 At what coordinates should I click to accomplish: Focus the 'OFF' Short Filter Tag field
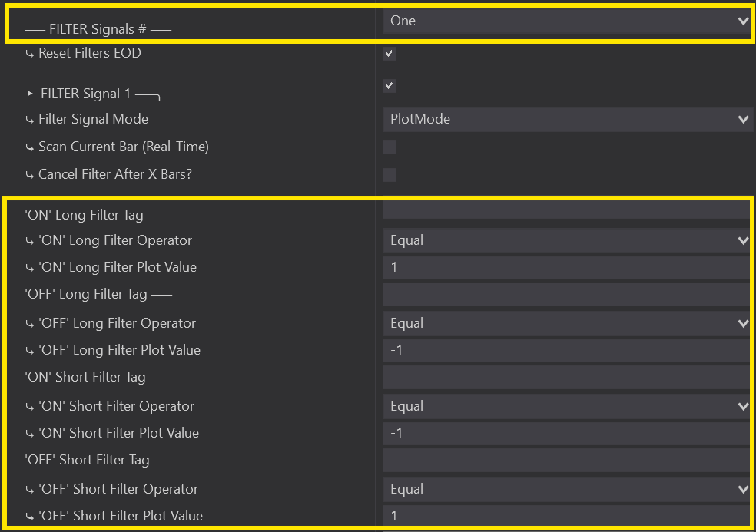click(565, 461)
